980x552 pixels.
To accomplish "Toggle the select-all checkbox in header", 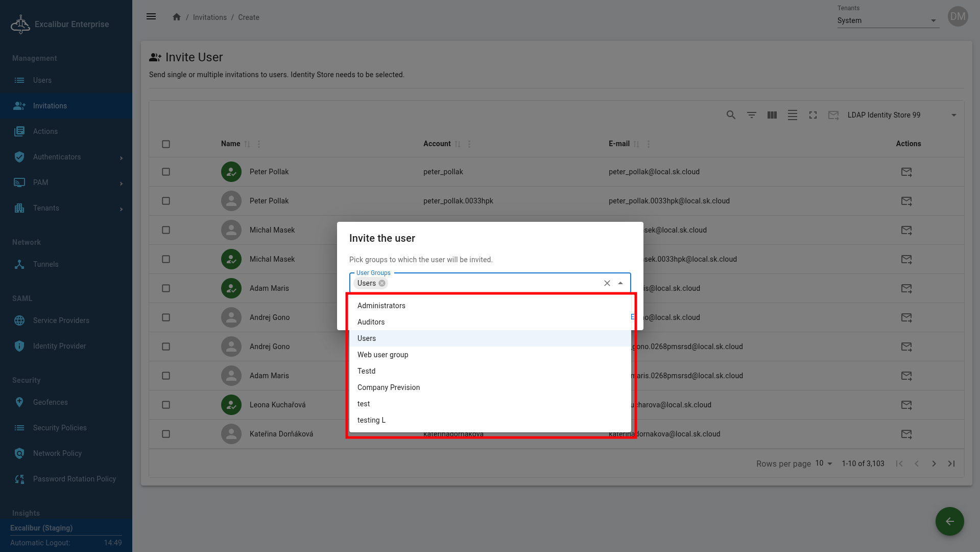I will [166, 144].
